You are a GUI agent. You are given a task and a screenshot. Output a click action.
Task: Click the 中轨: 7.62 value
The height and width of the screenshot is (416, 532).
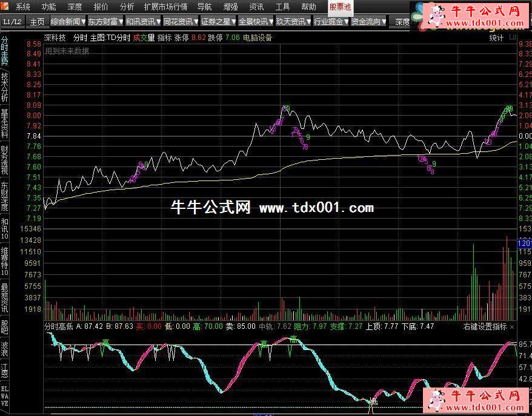[275, 326]
